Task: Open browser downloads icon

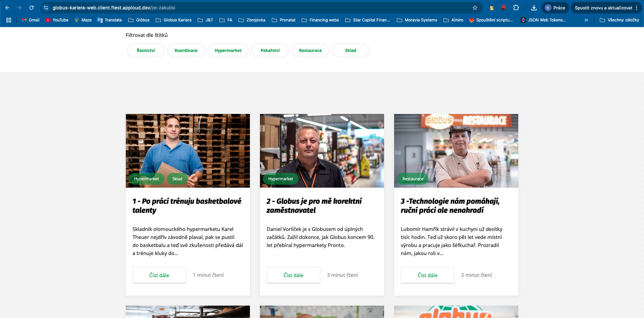Action: click(534, 8)
